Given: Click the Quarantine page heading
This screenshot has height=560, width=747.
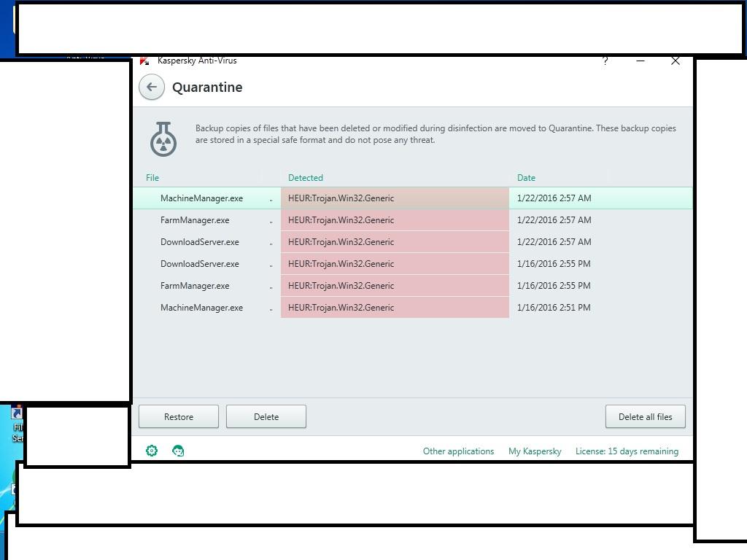Looking at the screenshot, I should pos(207,87).
